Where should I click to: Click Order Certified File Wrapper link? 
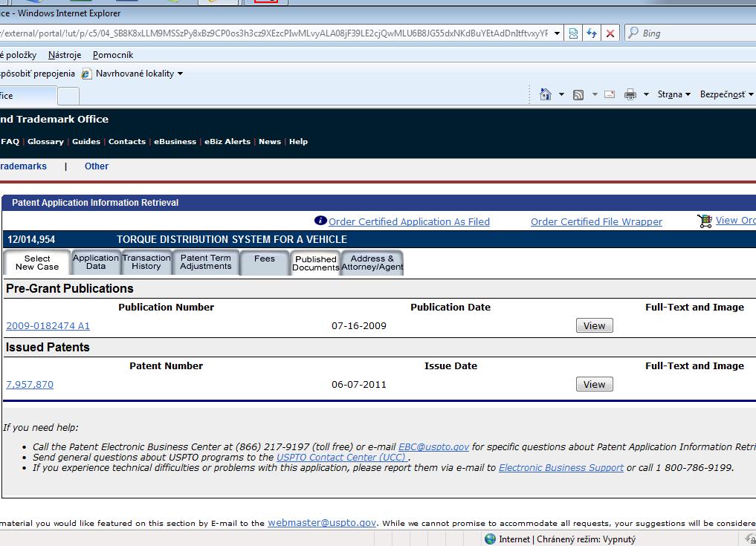596,221
